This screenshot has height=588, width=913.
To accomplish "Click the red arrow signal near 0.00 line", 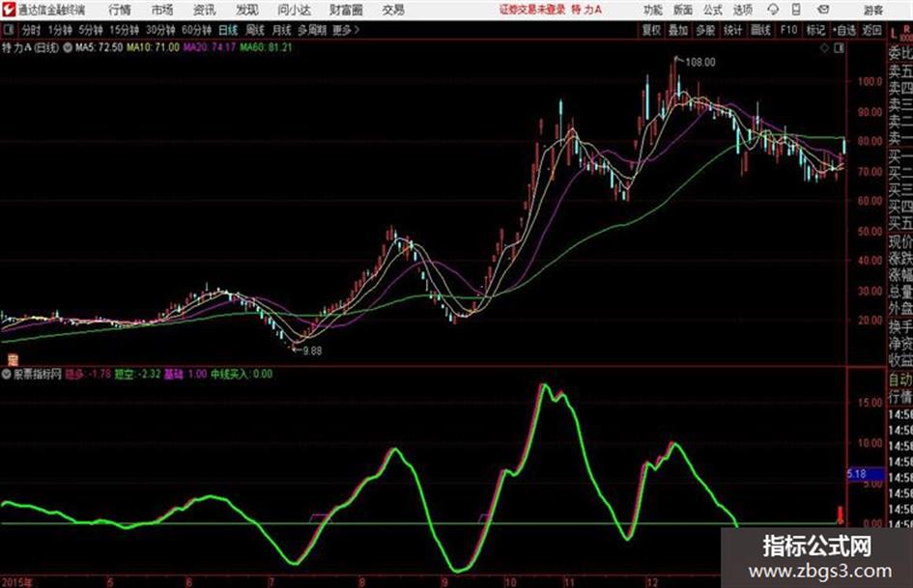I will pyautogui.click(x=840, y=516).
